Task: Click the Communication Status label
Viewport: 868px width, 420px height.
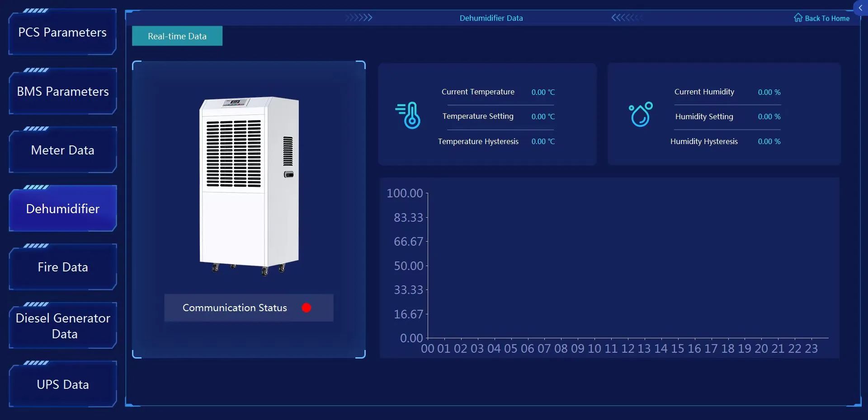Action: tap(235, 308)
